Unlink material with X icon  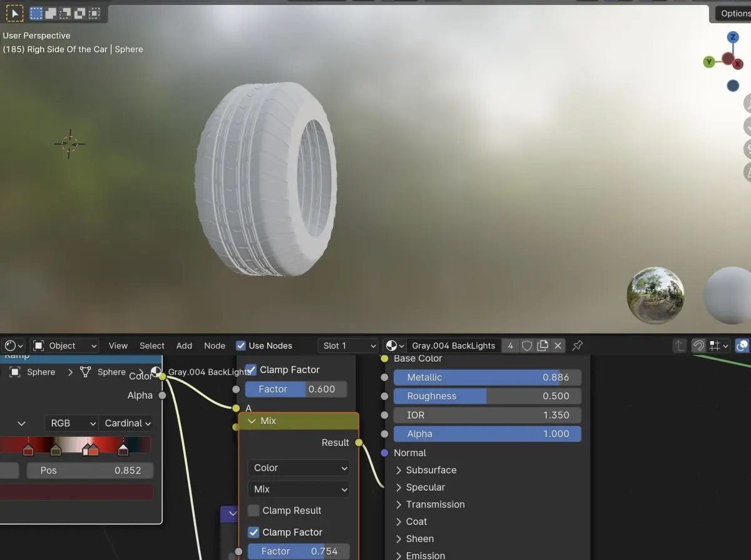click(558, 345)
